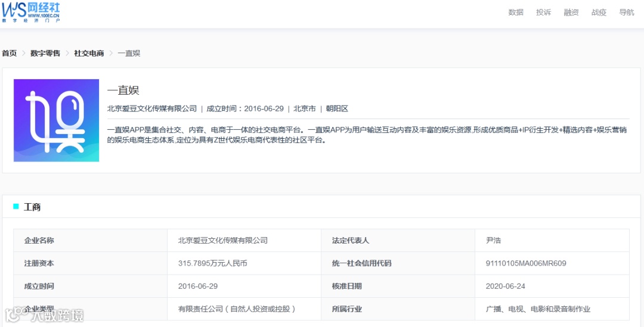Click 有限责任公司（自然人投资或控股）value

237,309
